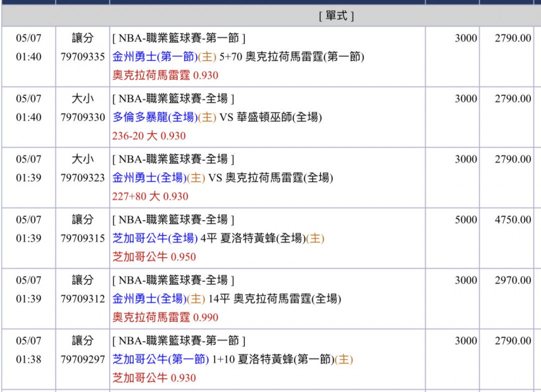
Task: Click pick 227+80 大 0.930
Action: click(x=150, y=197)
